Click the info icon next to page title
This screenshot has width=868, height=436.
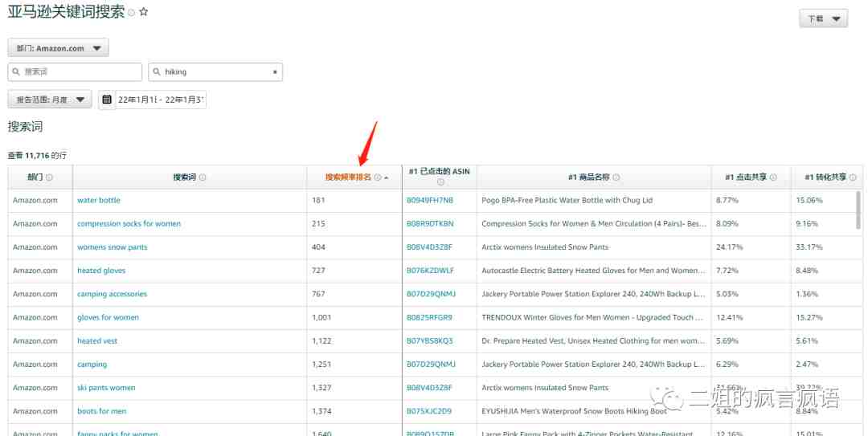pyautogui.click(x=132, y=13)
